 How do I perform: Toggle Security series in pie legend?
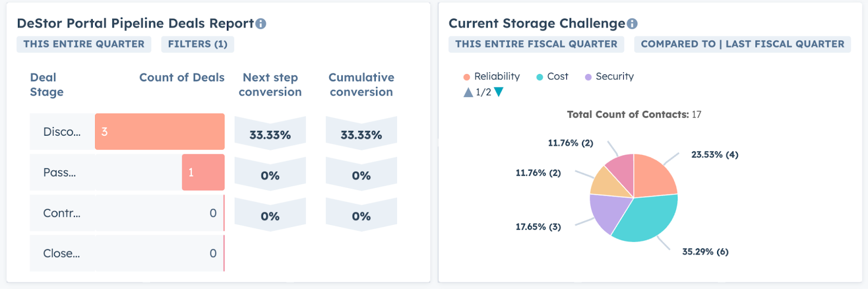point(609,77)
